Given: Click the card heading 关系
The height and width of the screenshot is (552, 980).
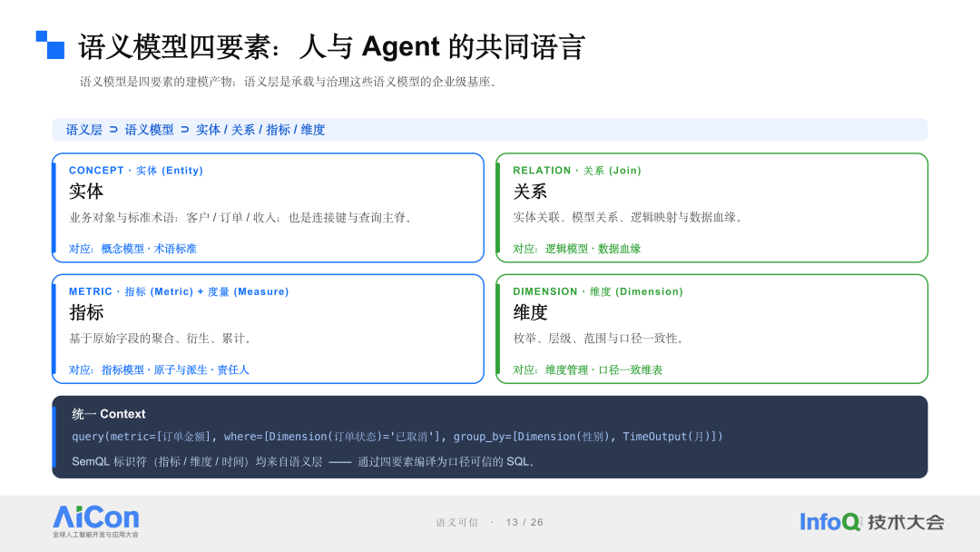Looking at the screenshot, I should (x=530, y=192).
